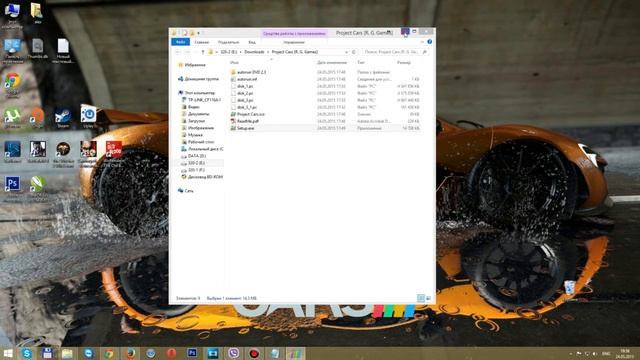Switch to the large icons view toggle
Viewport: 640px width, 360px height.
point(428,298)
